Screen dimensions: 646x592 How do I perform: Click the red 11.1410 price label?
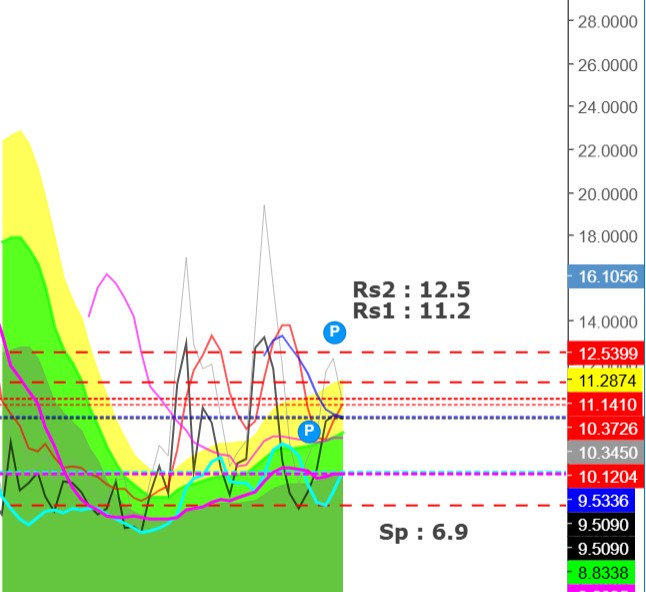[x=606, y=404]
